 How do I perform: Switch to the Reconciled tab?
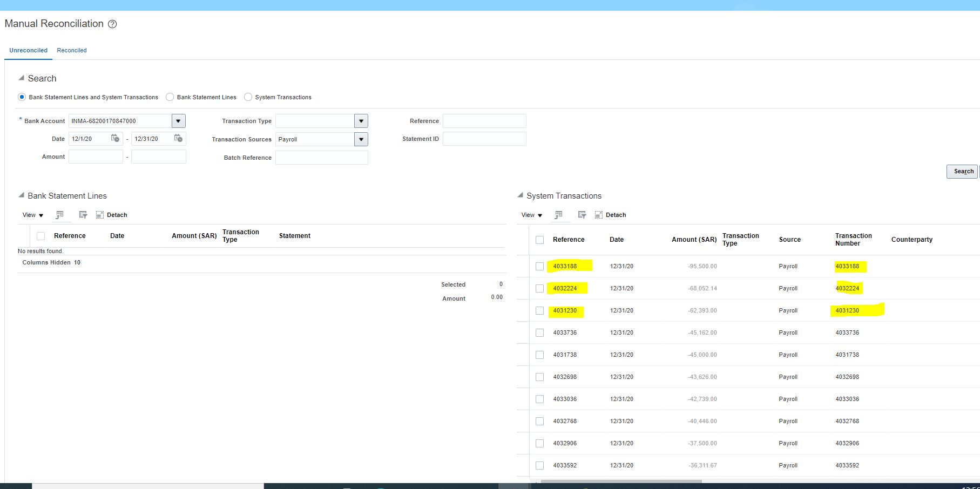pos(72,50)
